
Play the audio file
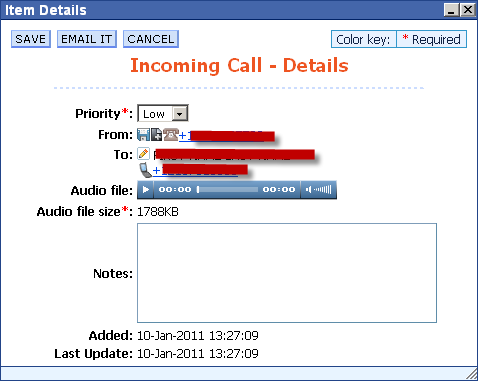145,190
